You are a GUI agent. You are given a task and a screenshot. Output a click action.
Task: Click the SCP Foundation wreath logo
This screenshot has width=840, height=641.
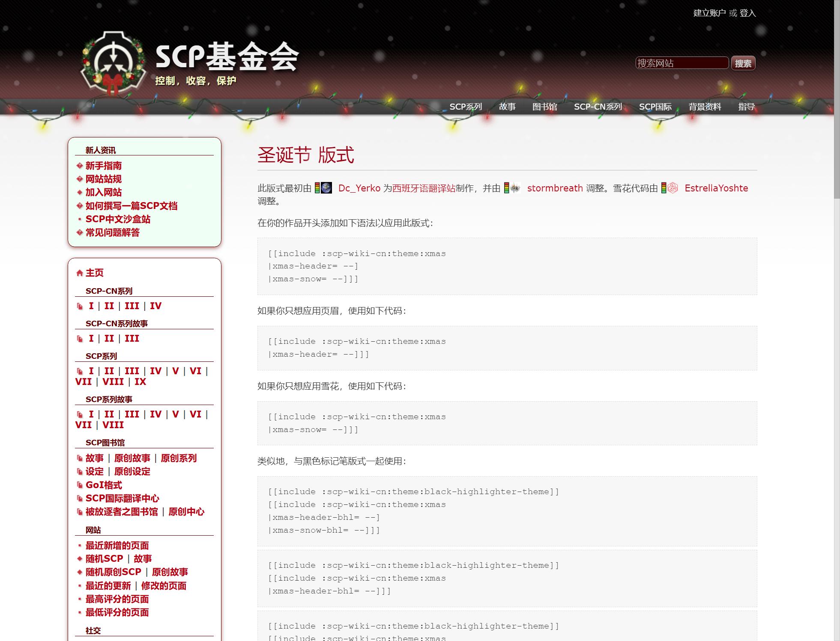coord(114,62)
